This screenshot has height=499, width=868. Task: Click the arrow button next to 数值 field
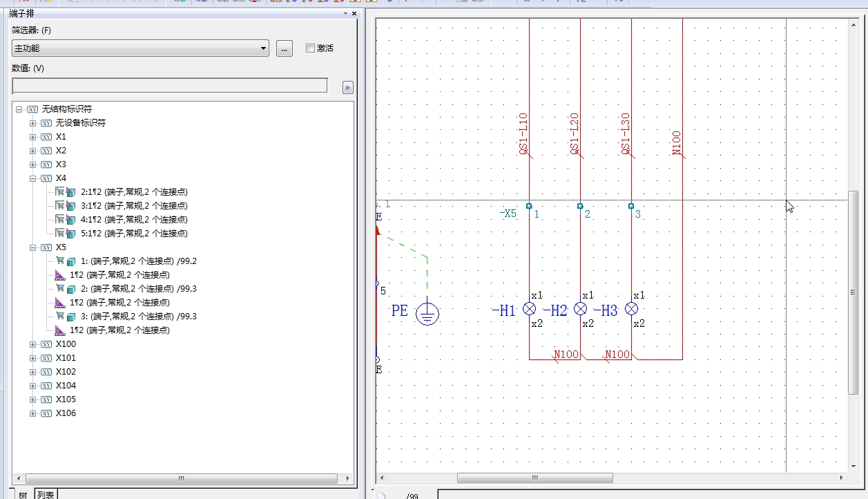click(x=348, y=87)
